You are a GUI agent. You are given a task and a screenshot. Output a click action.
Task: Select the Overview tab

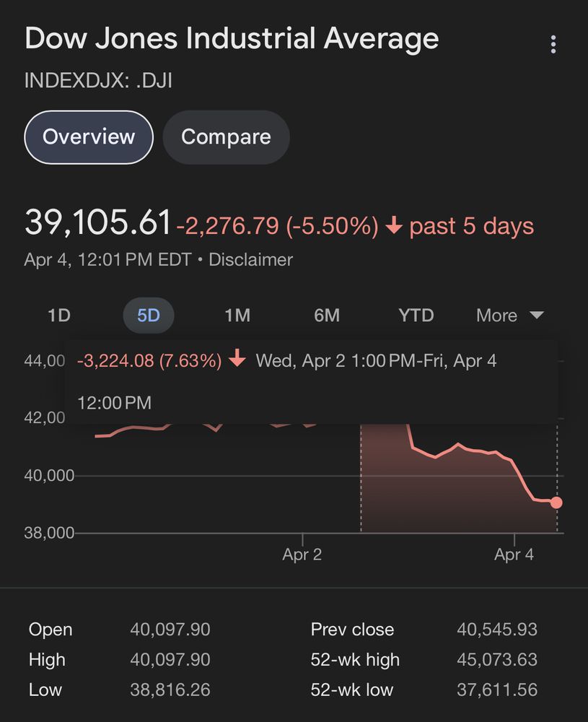pyautogui.click(x=89, y=137)
